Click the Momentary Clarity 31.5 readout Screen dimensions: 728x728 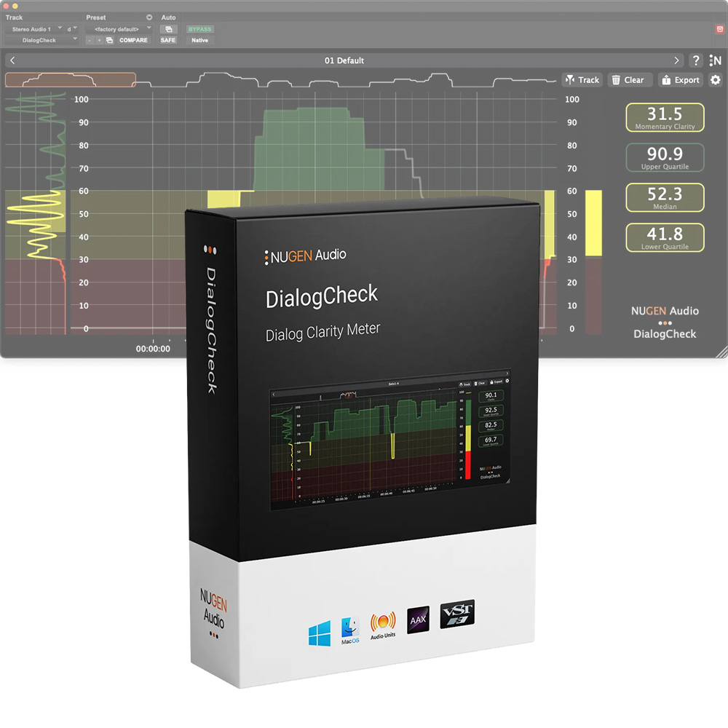[x=665, y=117]
